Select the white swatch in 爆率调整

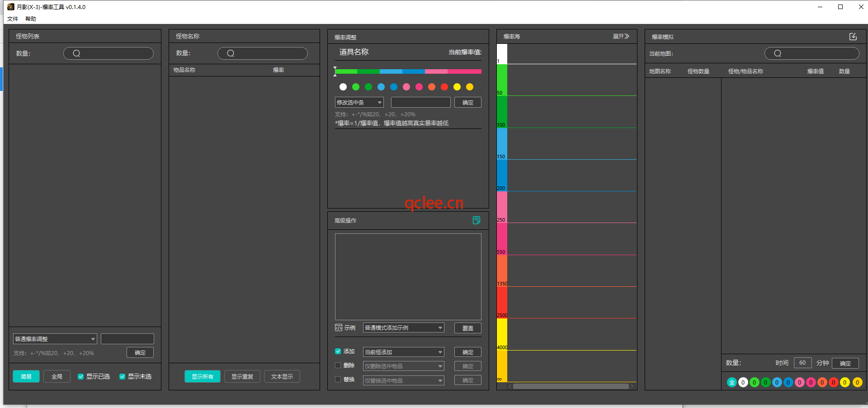[x=343, y=87]
